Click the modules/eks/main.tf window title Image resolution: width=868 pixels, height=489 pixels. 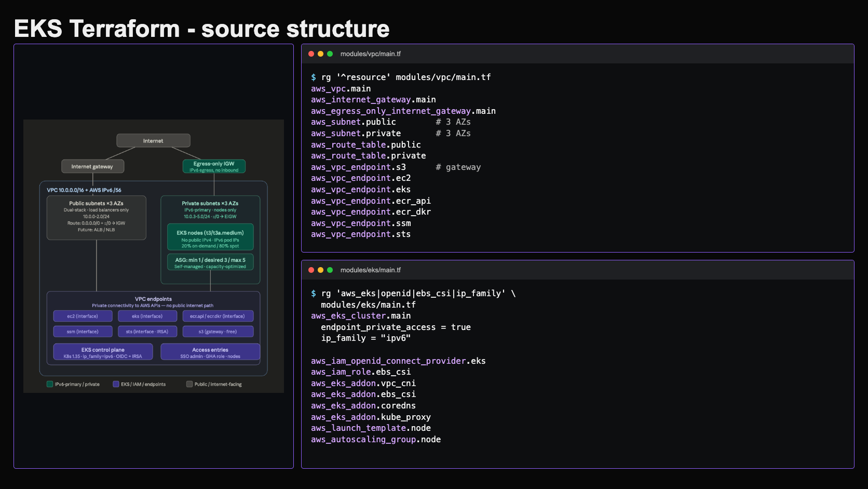(371, 270)
